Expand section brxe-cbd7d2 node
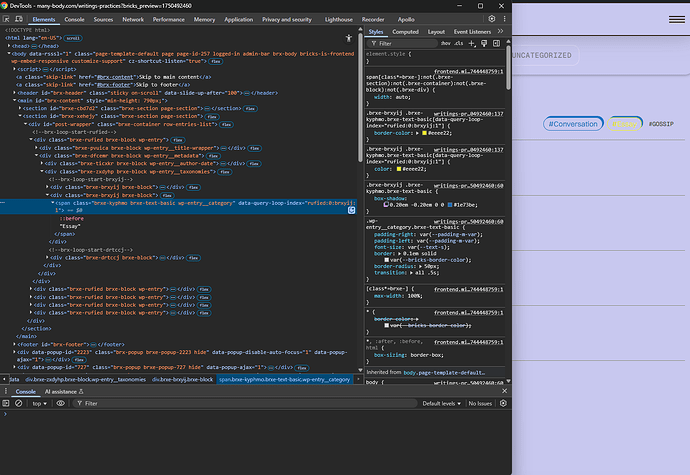This screenshot has height=475, width=690. click(x=20, y=108)
